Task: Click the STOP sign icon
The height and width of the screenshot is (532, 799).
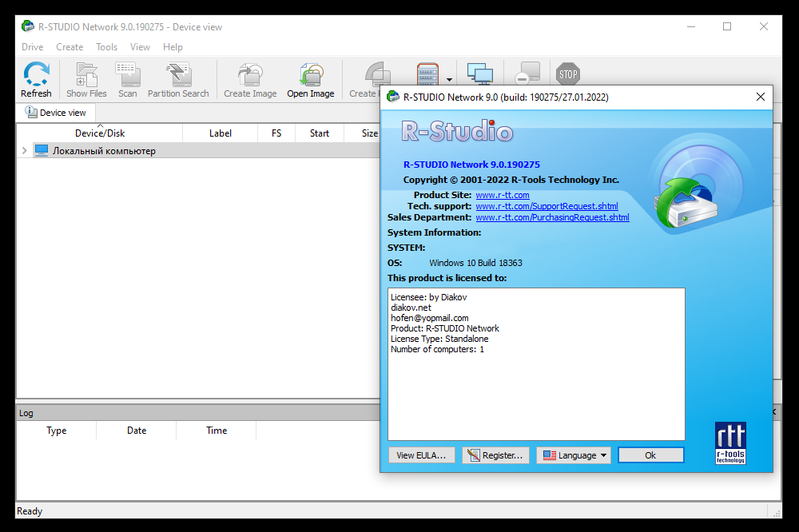Action: (x=567, y=73)
